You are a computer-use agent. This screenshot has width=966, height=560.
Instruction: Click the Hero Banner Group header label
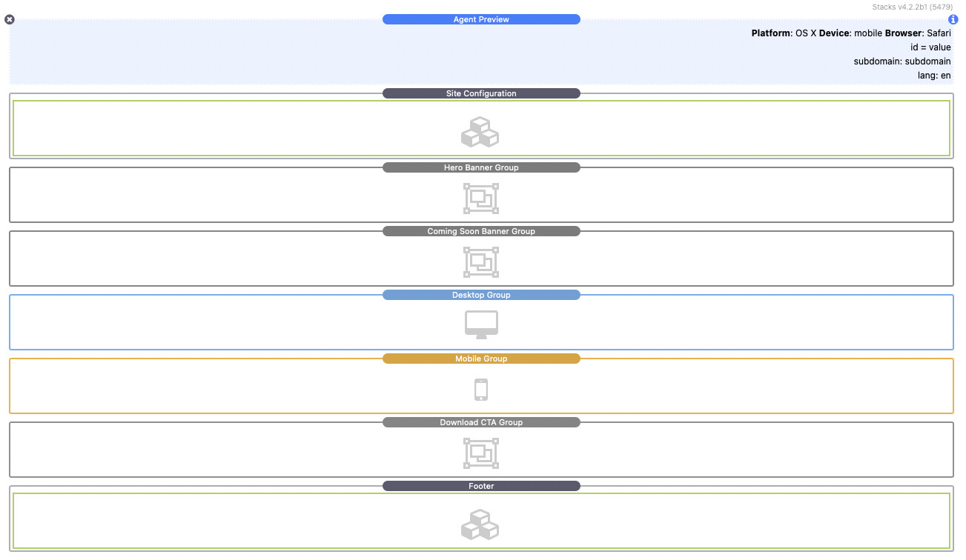coord(481,167)
